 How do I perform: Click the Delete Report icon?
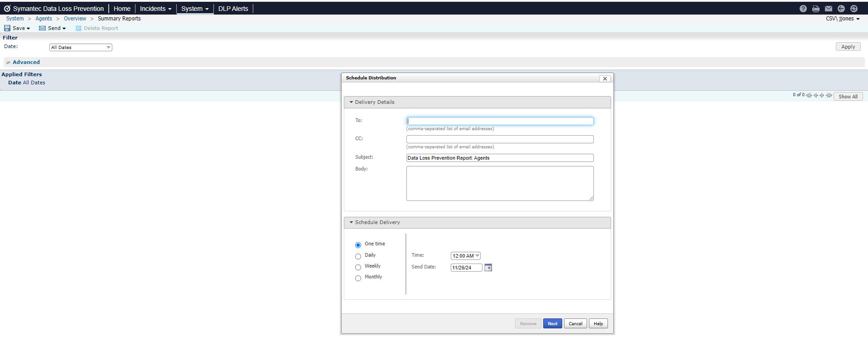(78, 28)
